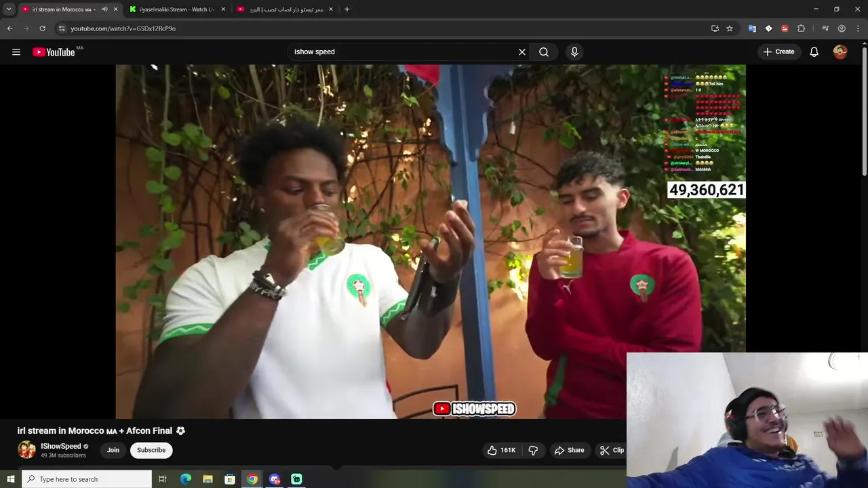Image resolution: width=868 pixels, height=488 pixels.
Task: Close the Arabic-titled YouTube tab
Action: (331, 9)
